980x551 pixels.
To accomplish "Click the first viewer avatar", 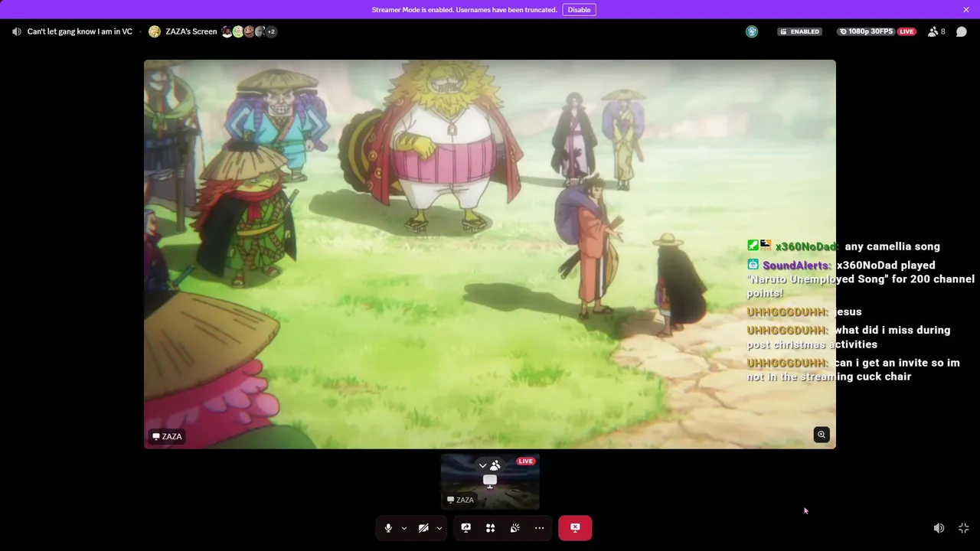I will coord(227,31).
